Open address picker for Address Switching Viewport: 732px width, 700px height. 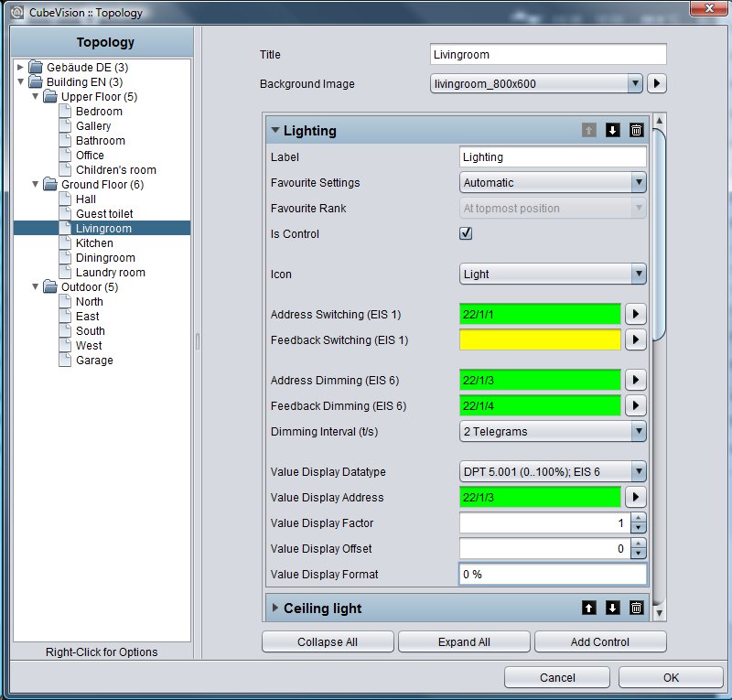635,314
